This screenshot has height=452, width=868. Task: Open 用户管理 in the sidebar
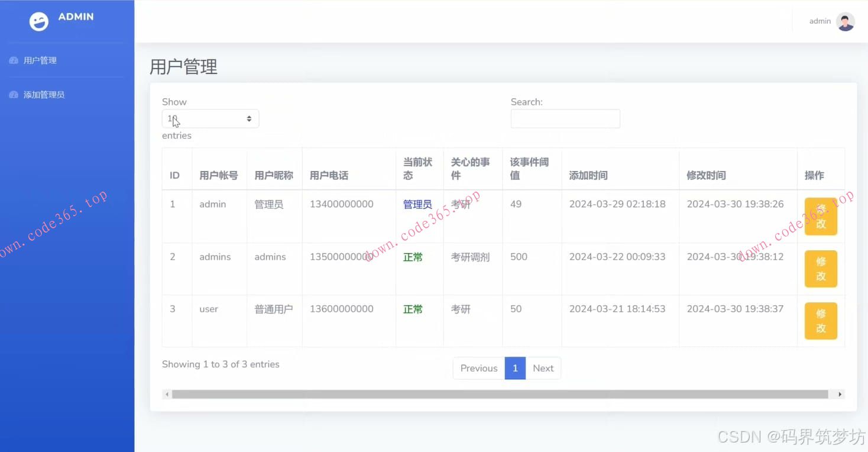coord(40,60)
